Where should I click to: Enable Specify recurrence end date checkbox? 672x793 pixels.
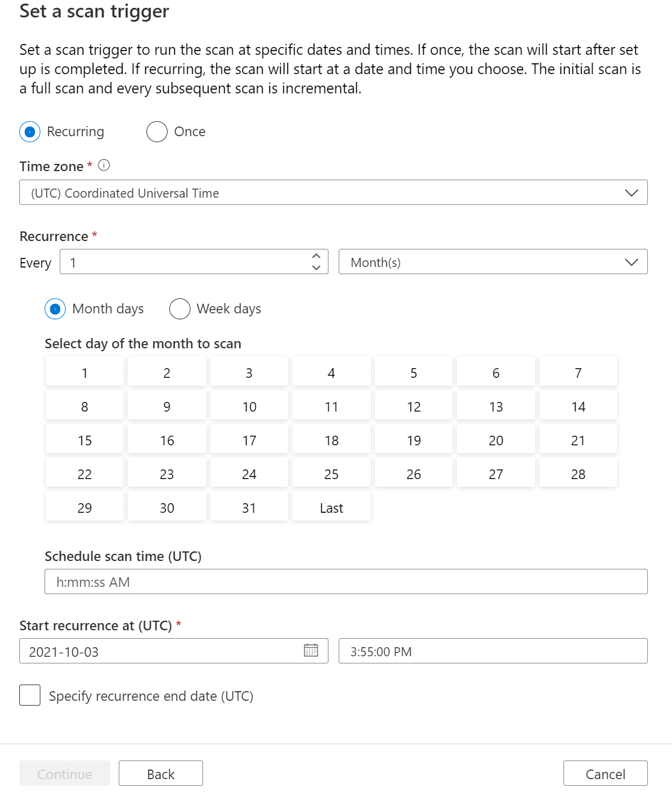click(30, 695)
